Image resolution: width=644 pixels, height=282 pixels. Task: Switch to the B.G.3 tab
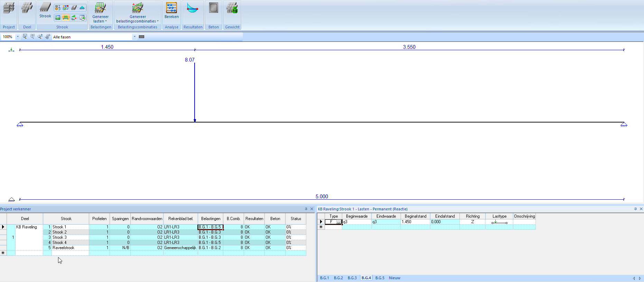pyautogui.click(x=352, y=278)
